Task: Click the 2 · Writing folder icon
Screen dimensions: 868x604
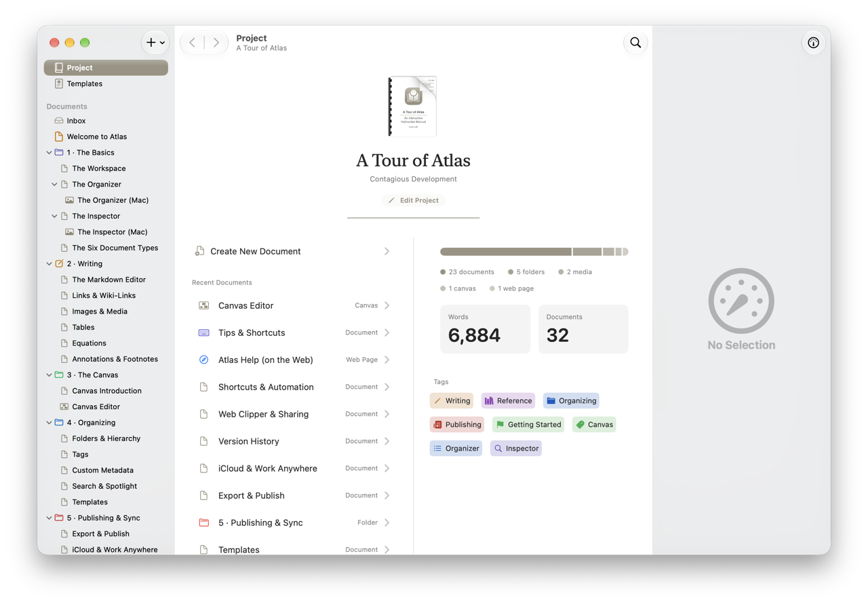Action: pos(59,263)
